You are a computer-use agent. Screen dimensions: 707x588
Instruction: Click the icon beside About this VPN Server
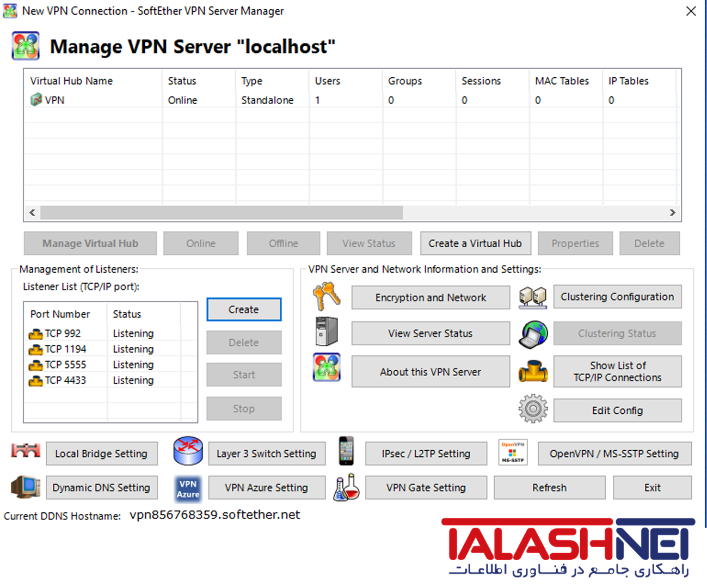tap(327, 367)
